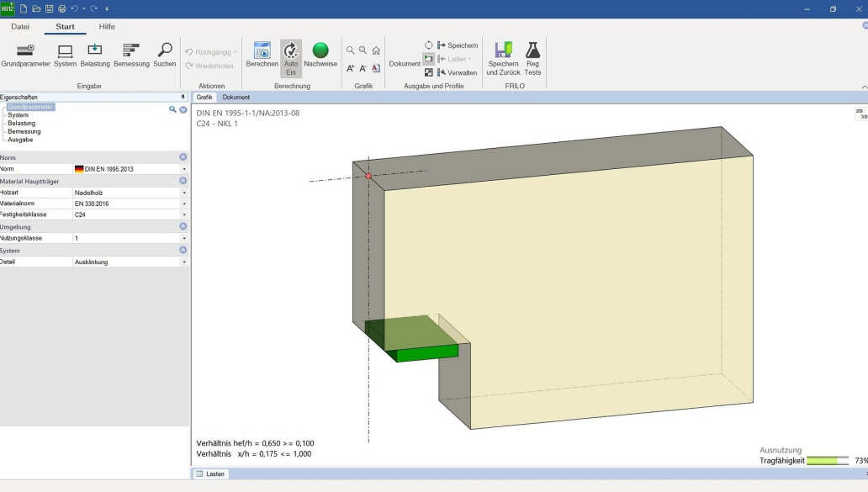This screenshot has width=868, height=492.
Task: Click the Speichern und Zurück icon
Action: click(503, 52)
